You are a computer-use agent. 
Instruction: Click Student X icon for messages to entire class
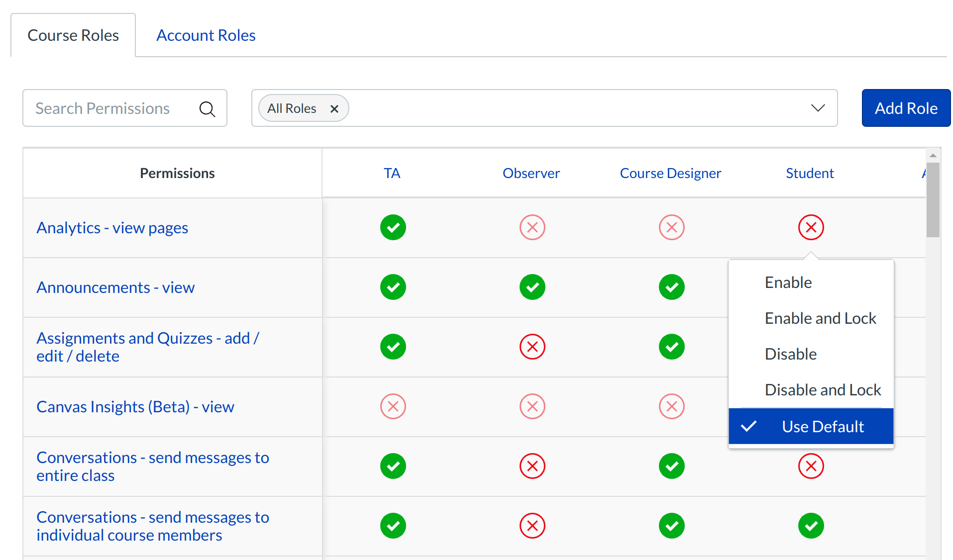tap(811, 466)
